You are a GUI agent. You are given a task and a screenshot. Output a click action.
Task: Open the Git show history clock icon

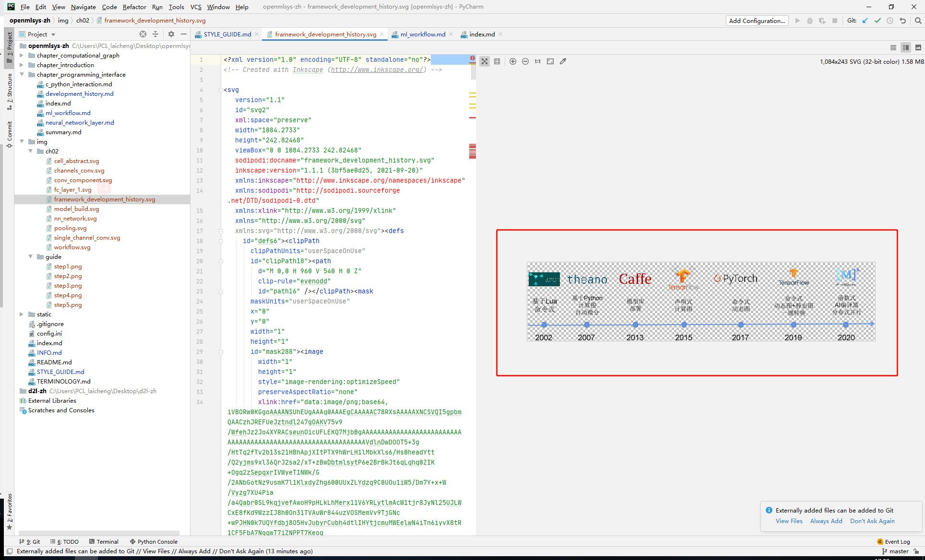tap(890, 21)
